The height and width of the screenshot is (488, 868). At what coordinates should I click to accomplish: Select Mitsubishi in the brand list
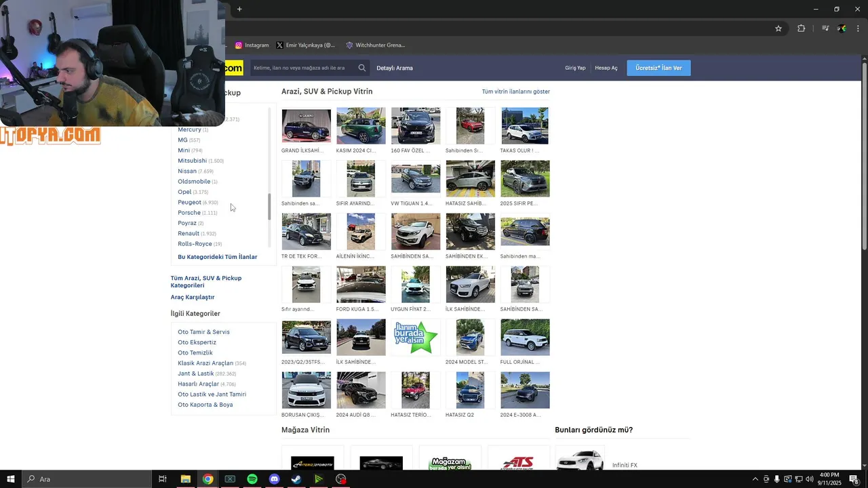pyautogui.click(x=192, y=161)
